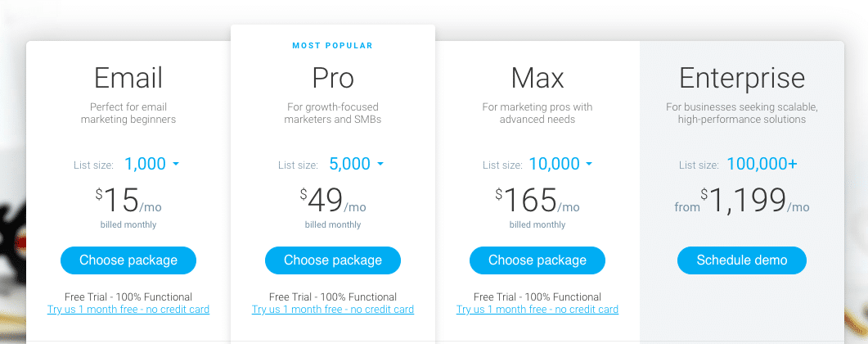Click the arrow next to 1,000 list size

point(176,164)
